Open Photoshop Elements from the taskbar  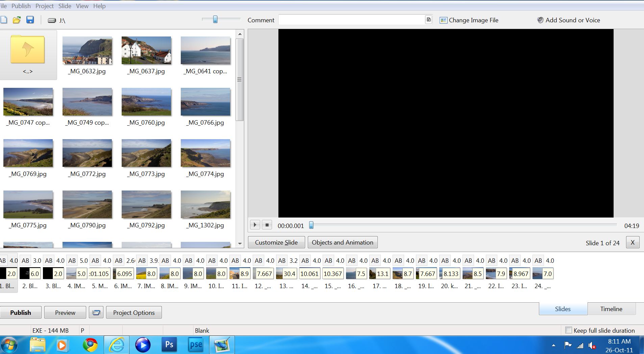[196, 345]
